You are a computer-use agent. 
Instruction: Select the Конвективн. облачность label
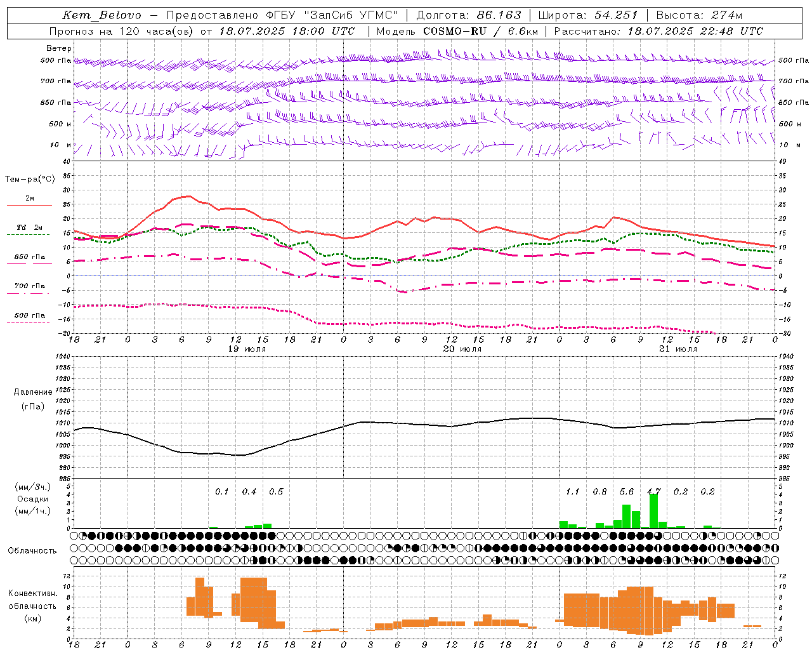click(x=32, y=600)
